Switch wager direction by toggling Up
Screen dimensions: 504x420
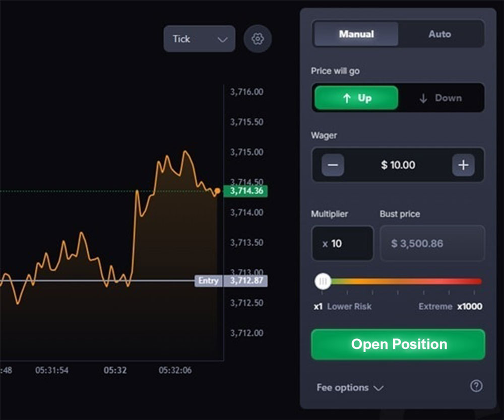[355, 98]
